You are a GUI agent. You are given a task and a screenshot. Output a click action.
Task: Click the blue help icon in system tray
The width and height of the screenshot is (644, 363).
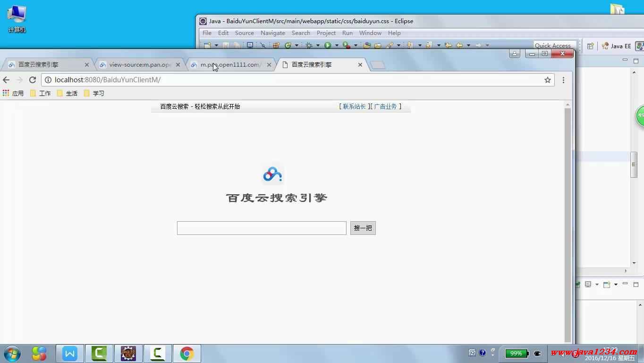(482, 353)
